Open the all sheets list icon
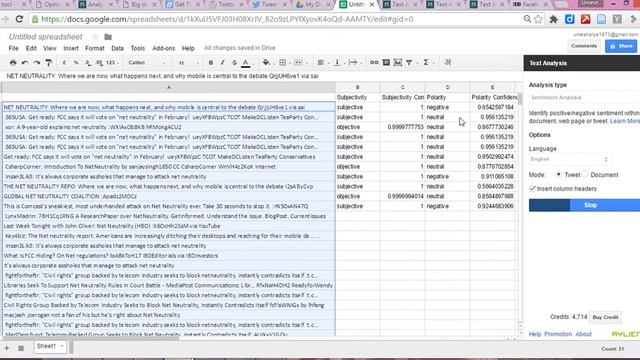The image size is (640, 360). 21,348
